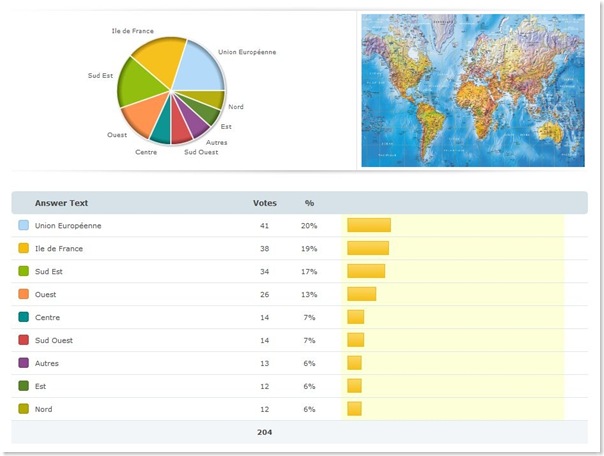604x456 pixels.
Task: Click the 'Union Européenne' pie chart label
Action: coord(247,52)
